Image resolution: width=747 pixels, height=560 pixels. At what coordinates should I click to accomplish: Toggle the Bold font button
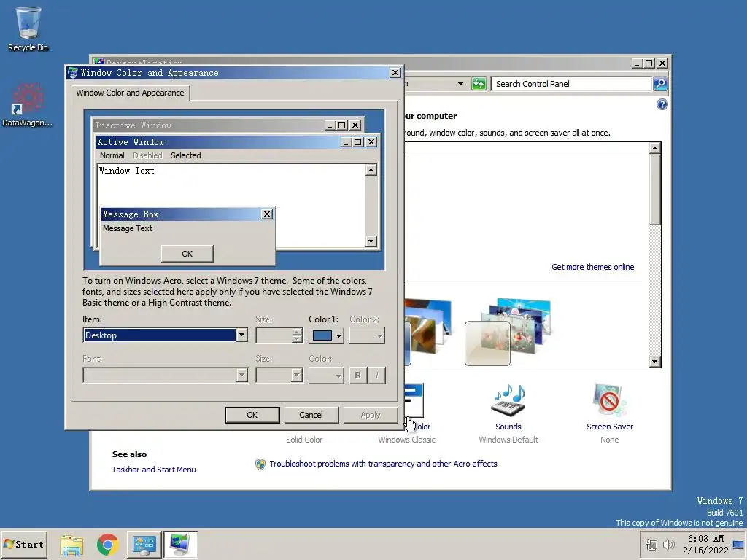(x=357, y=376)
